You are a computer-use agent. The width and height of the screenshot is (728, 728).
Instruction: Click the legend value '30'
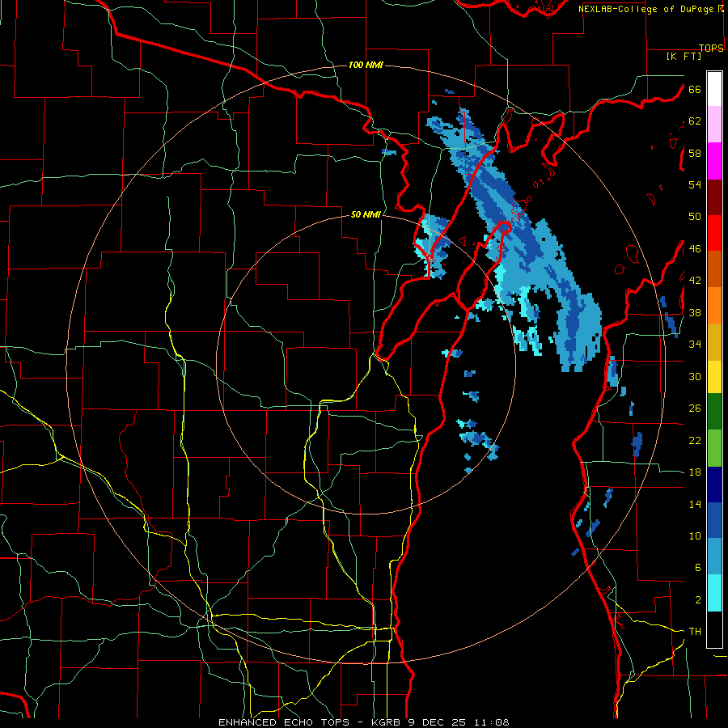695,376
